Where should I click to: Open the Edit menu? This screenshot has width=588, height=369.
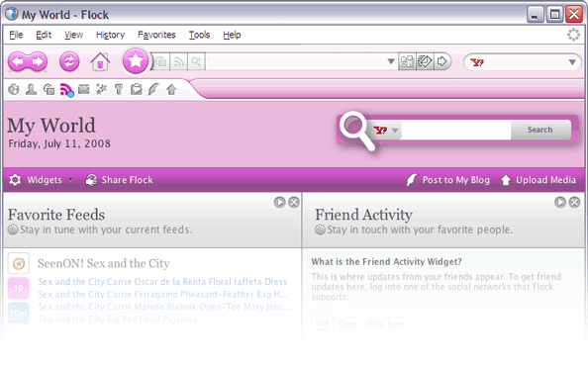click(44, 35)
